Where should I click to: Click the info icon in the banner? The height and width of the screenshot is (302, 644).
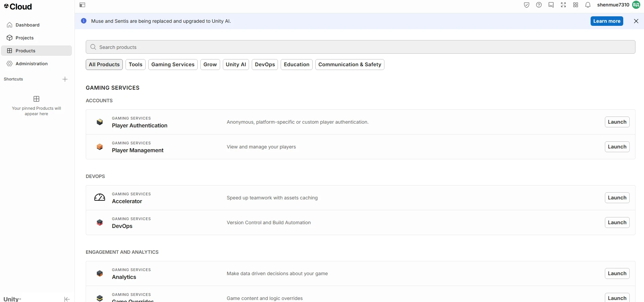tap(84, 21)
